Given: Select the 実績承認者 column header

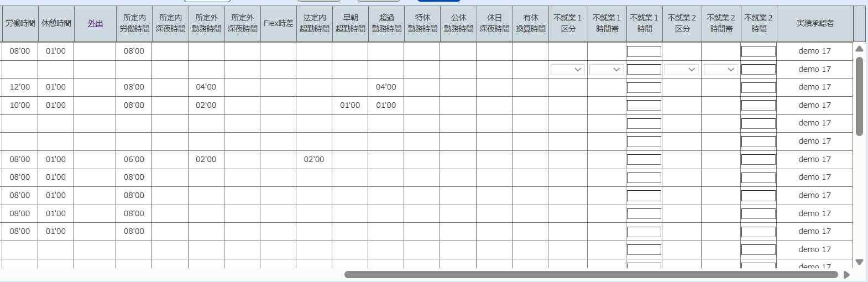Looking at the screenshot, I should (815, 23).
